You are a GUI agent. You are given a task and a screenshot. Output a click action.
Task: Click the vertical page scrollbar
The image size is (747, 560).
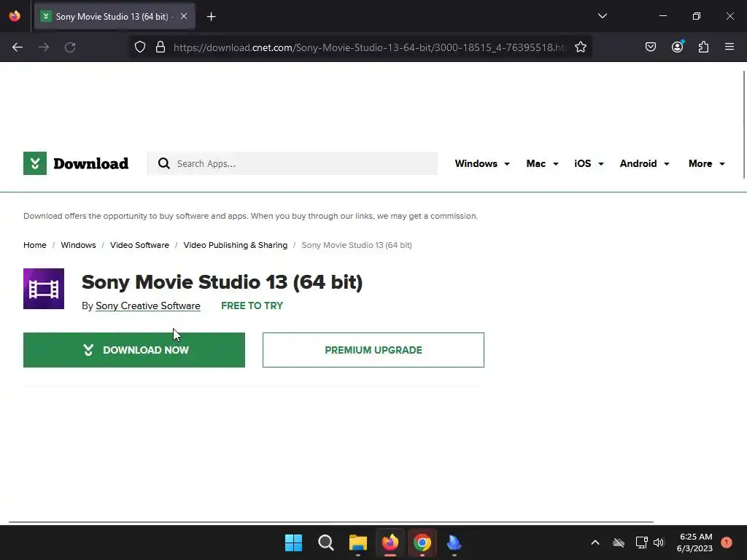[744, 125]
